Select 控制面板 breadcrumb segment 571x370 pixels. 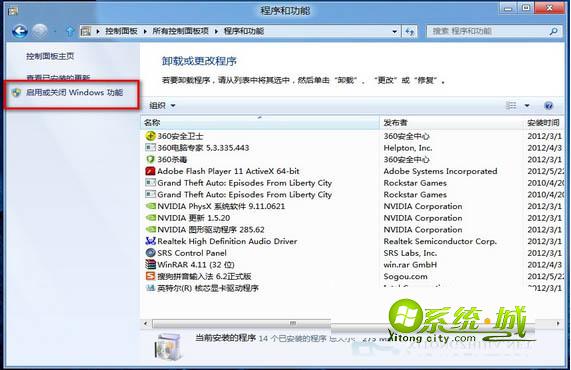pos(121,31)
